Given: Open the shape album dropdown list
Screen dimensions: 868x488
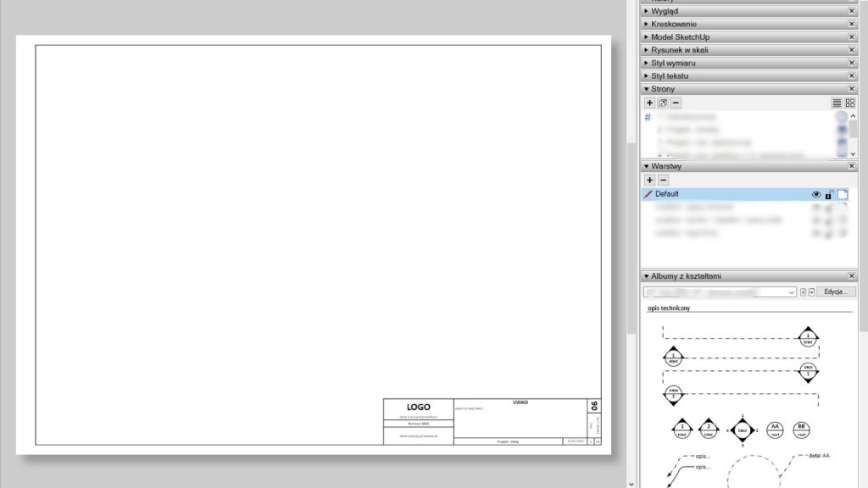Looking at the screenshot, I should 793,291.
